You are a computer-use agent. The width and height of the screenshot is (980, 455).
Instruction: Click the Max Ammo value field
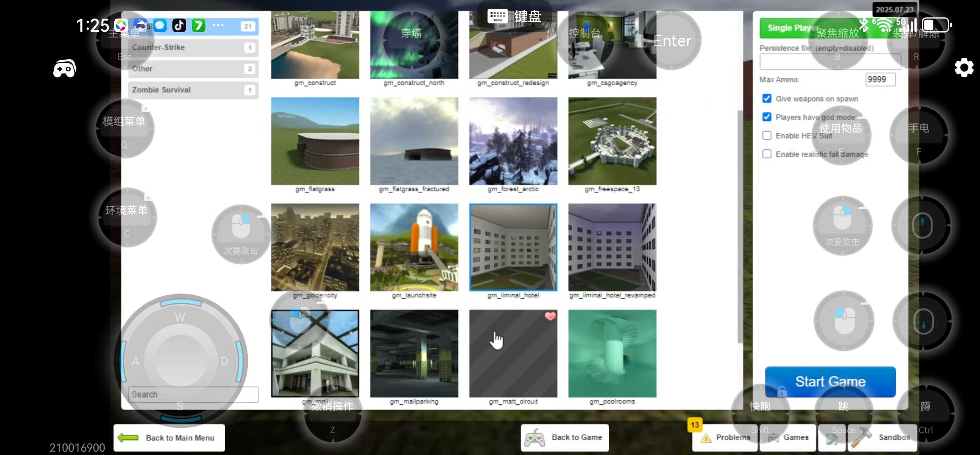(x=880, y=80)
